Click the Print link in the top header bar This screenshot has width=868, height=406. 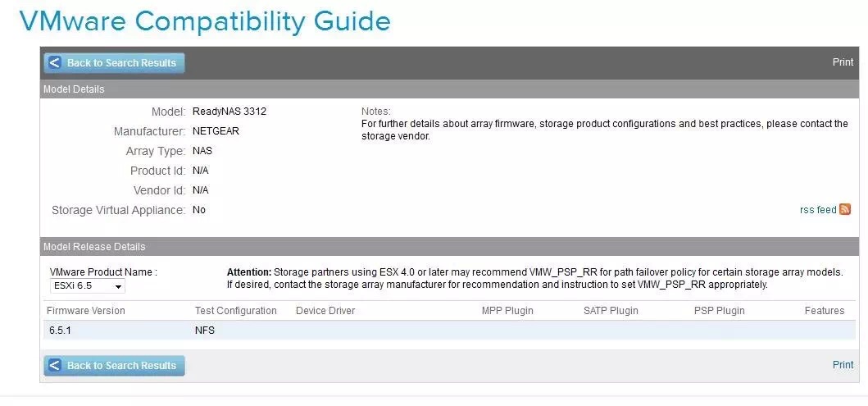point(843,62)
